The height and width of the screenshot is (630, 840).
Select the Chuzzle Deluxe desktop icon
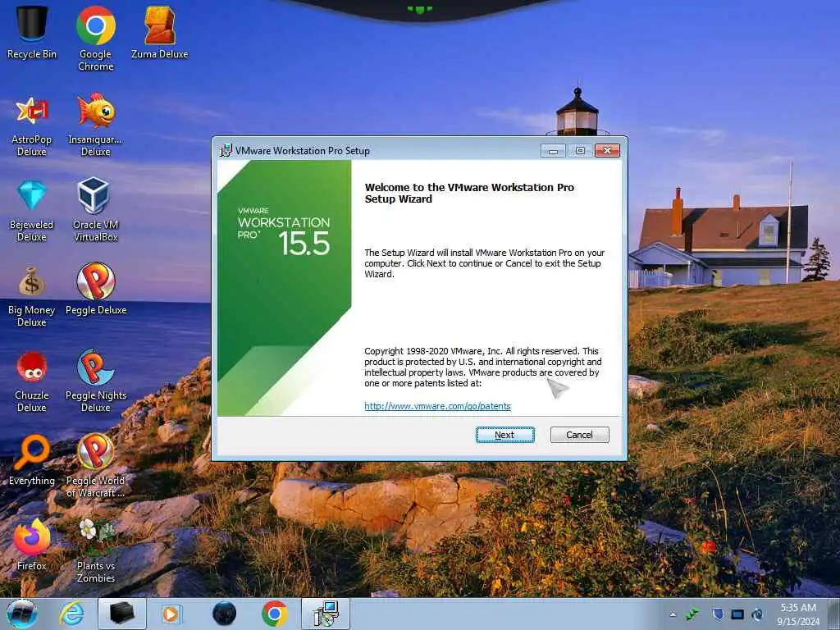coord(32,381)
